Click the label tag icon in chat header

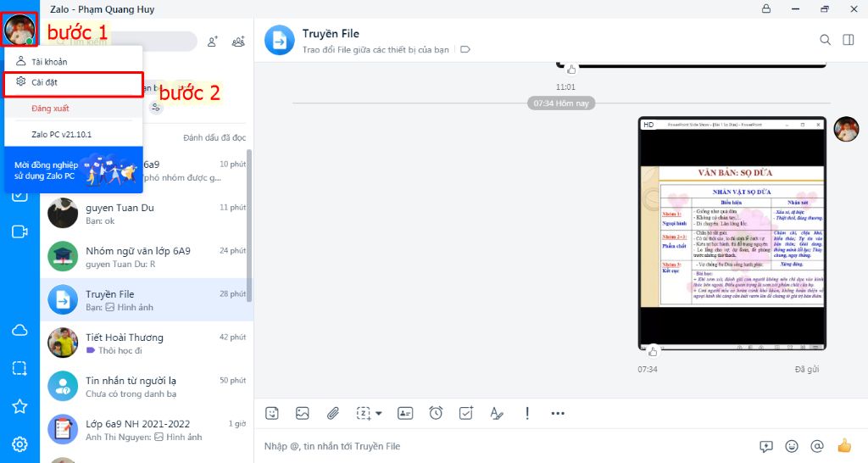pos(465,49)
